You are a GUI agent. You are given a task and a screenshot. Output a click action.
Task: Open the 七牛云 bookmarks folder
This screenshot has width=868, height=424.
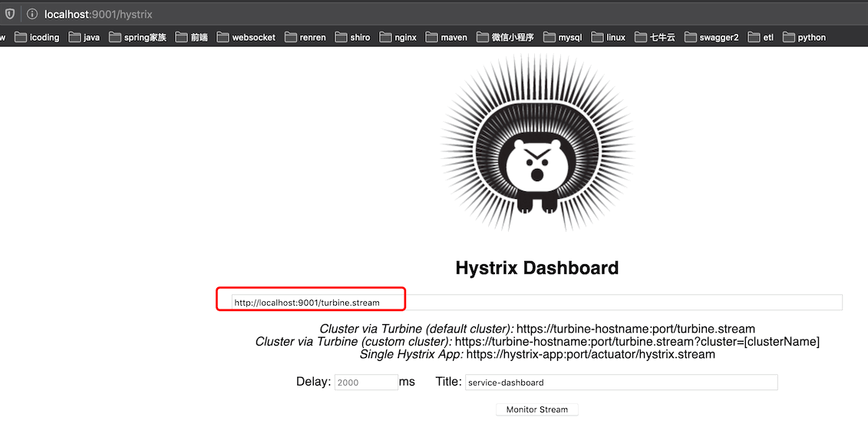pyautogui.click(x=655, y=37)
